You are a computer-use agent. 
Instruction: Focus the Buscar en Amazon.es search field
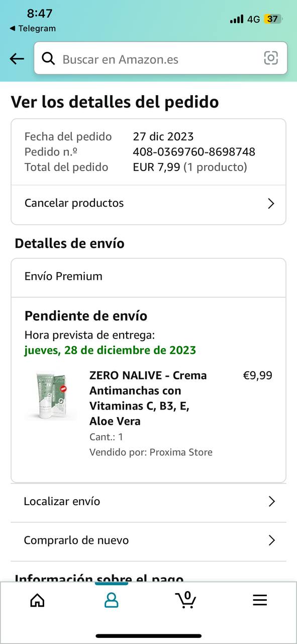(x=161, y=59)
